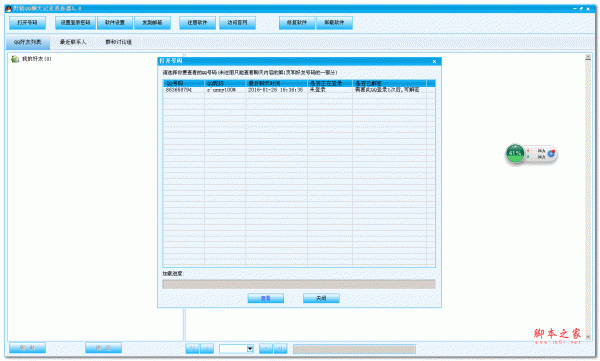Minimize the main application window
This screenshot has width=600, height=361.
click(x=575, y=8)
